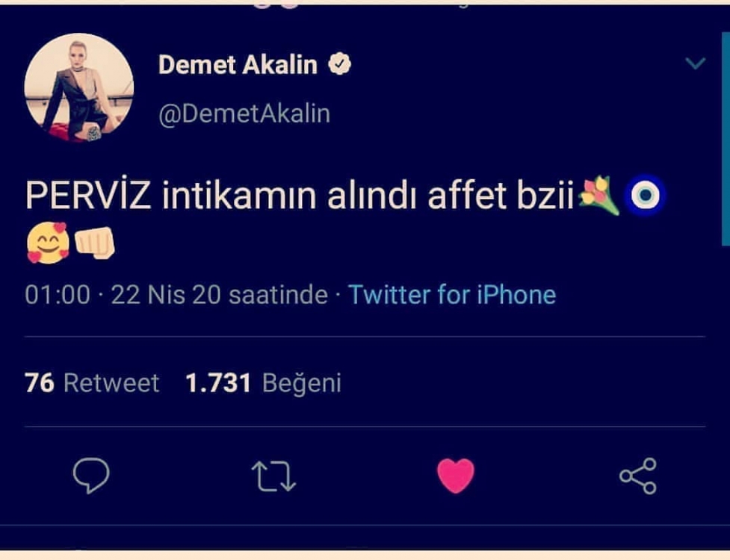Tap the retweet arrows icon
Image resolution: width=730 pixels, height=560 pixels.
[x=273, y=476]
